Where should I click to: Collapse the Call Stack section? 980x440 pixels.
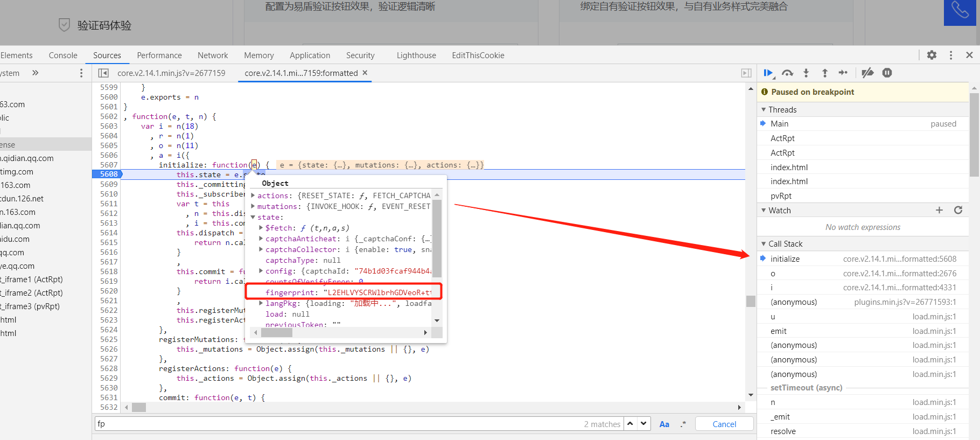click(764, 243)
